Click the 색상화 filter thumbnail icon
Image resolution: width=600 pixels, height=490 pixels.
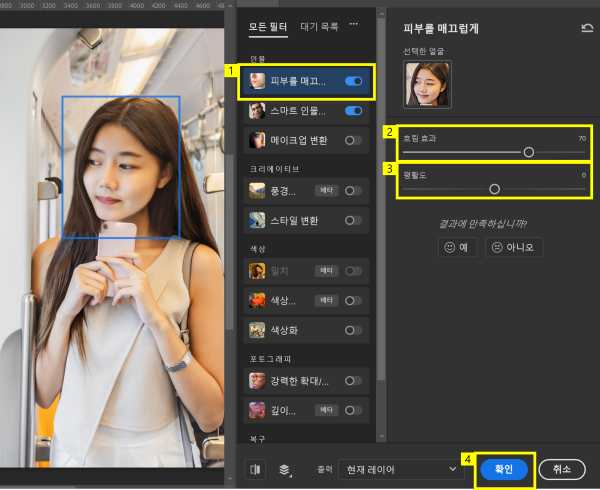tap(257, 330)
